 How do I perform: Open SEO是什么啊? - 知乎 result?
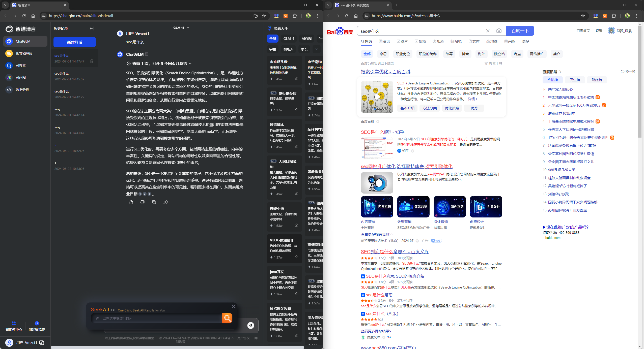click(382, 132)
